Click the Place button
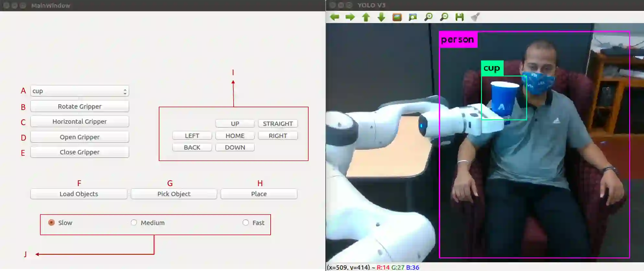The image size is (644, 271). pos(259,194)
